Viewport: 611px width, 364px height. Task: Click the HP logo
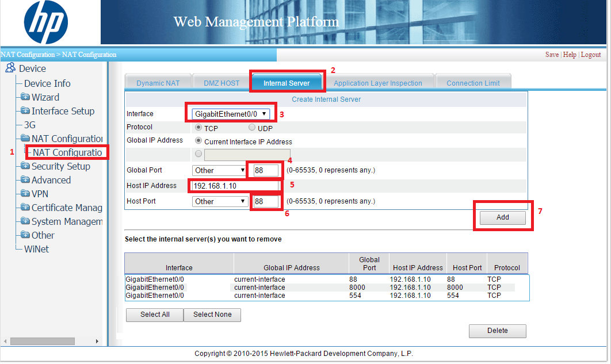(45, 22)
